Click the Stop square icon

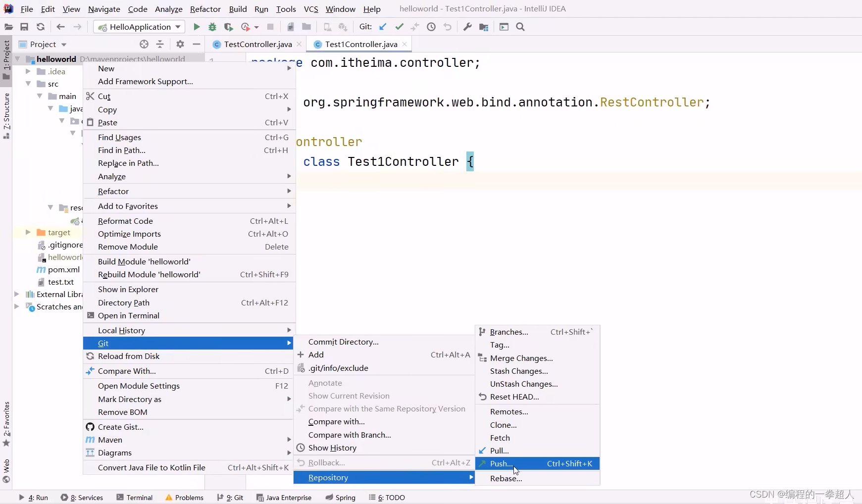[270, 27]
